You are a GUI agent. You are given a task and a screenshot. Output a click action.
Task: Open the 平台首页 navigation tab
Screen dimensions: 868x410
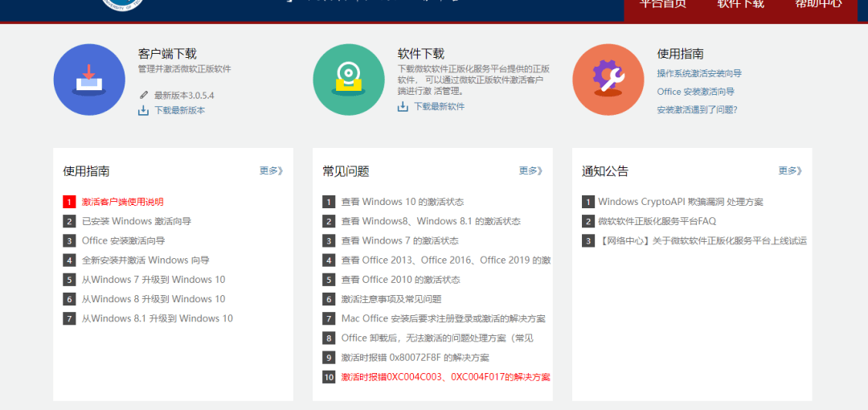[x=662, y=4]
